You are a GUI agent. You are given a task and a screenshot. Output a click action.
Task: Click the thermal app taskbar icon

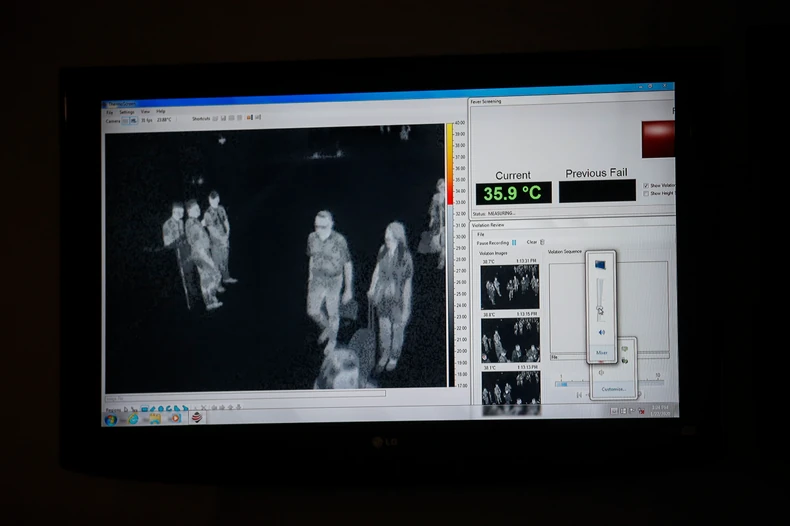click(x=196, y=417)
